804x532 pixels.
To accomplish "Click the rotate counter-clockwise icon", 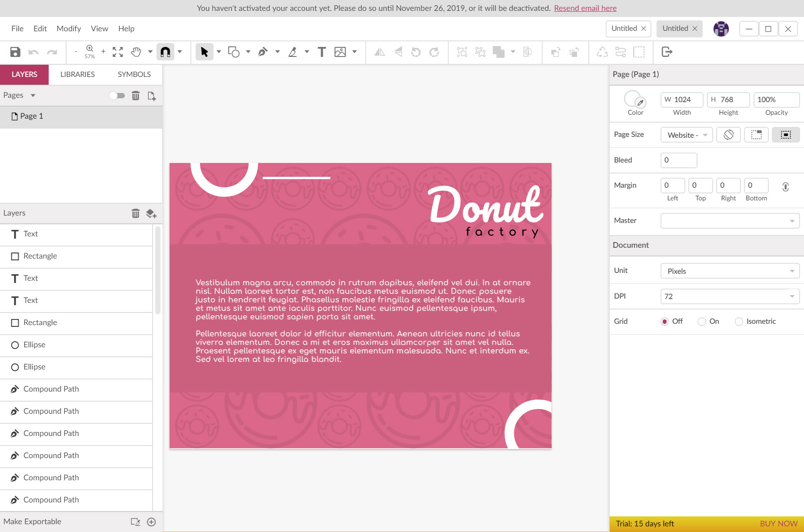I will click(x=416, y=52).
